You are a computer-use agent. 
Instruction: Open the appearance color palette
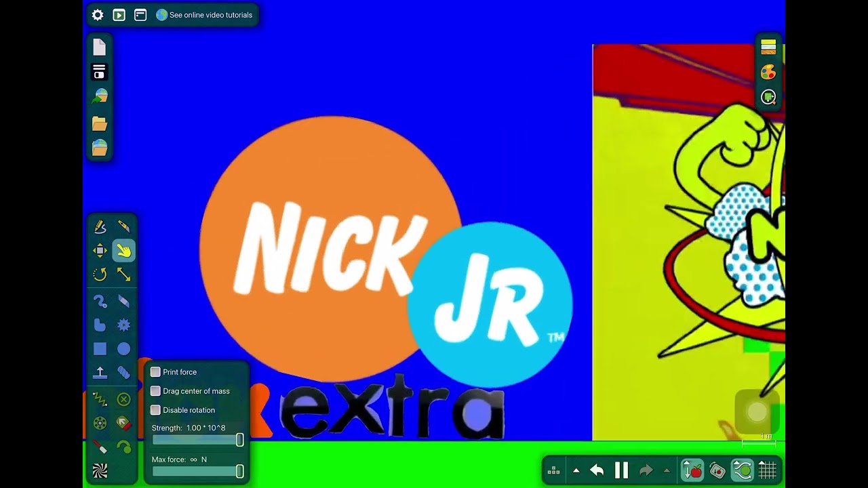point(768,72)
